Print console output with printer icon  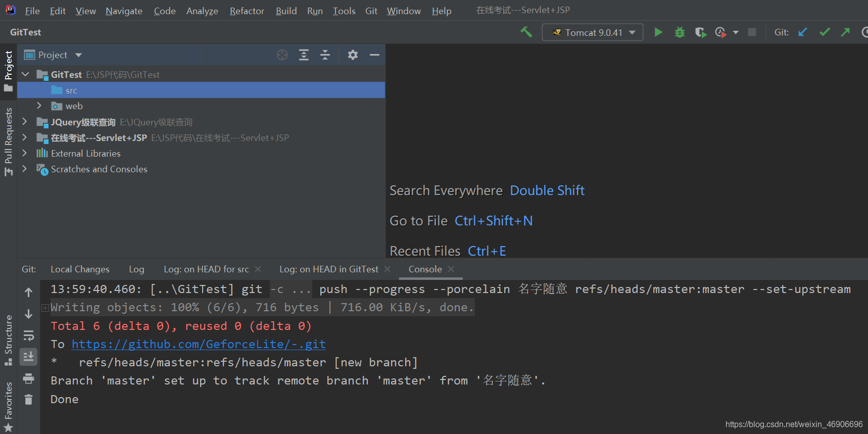pyautogui.click(x=29, y=378)
